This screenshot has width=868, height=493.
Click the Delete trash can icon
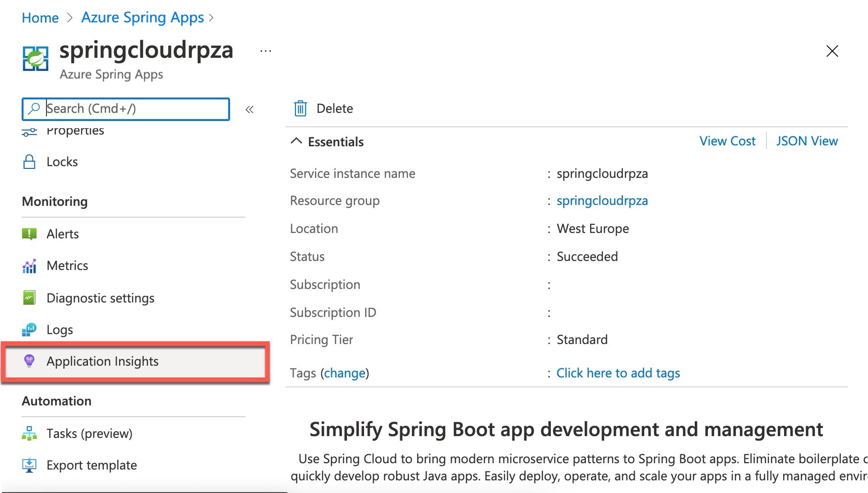[300, 108]
